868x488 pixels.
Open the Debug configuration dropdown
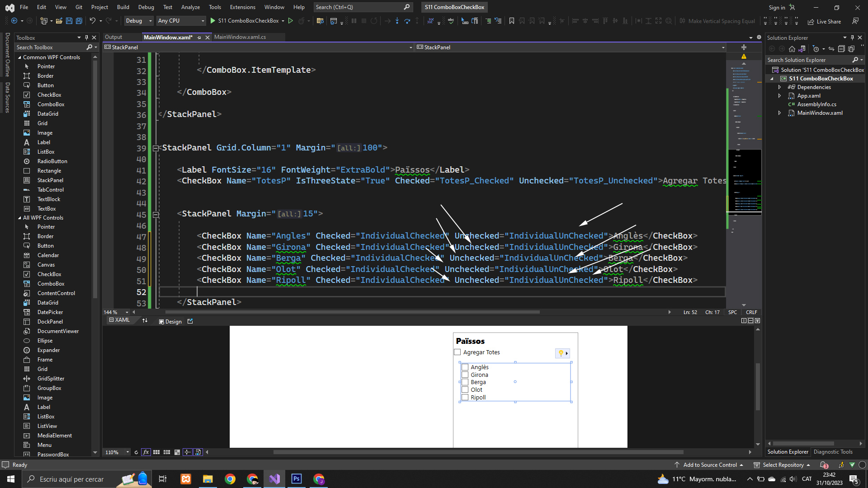pyautogui.click(x=138, y=21)
